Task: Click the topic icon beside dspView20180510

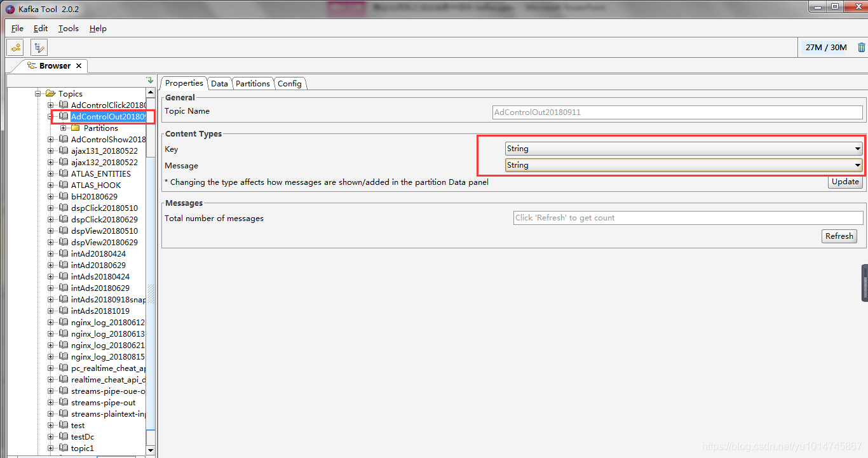Action: [64, 231]
